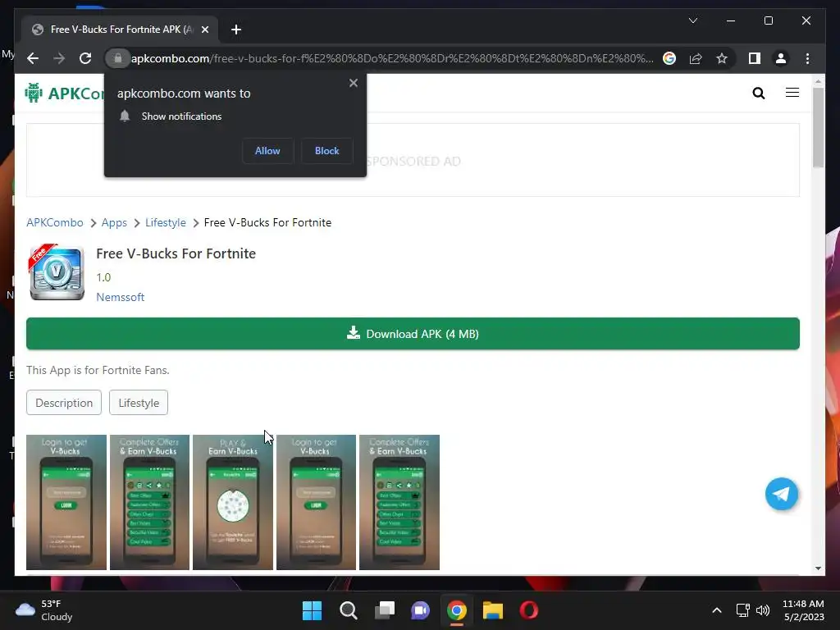The width and height of the screenshot is (840, 630).
Task: Click text 'This App is for Fortnite Fans.'
Action: click(x=98, y=370)
